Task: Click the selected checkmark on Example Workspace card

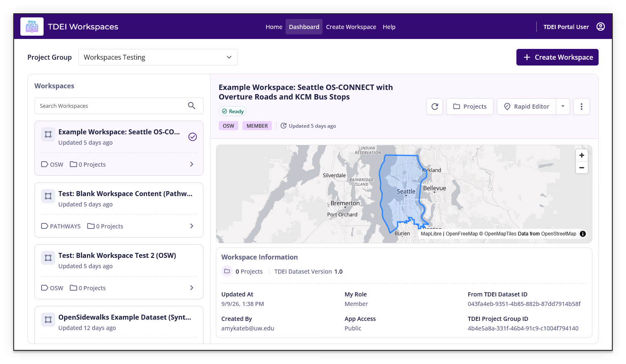Action: 193,137
